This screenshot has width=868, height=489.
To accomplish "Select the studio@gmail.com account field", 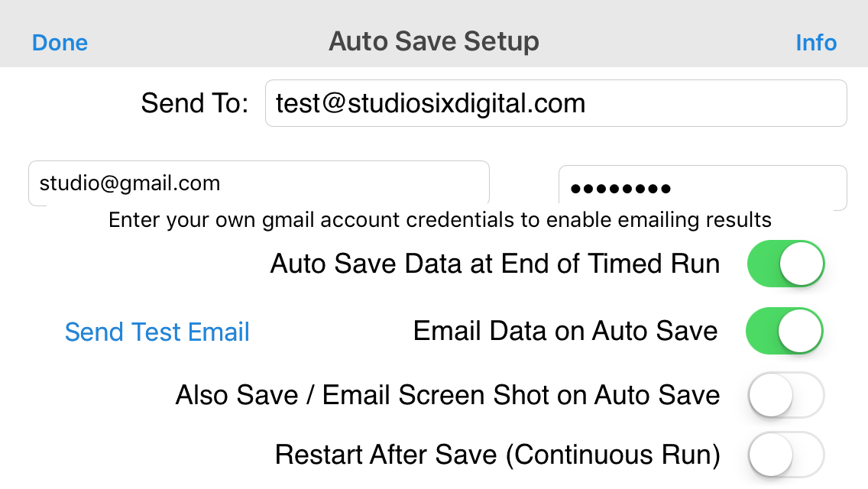I will 258,183.
